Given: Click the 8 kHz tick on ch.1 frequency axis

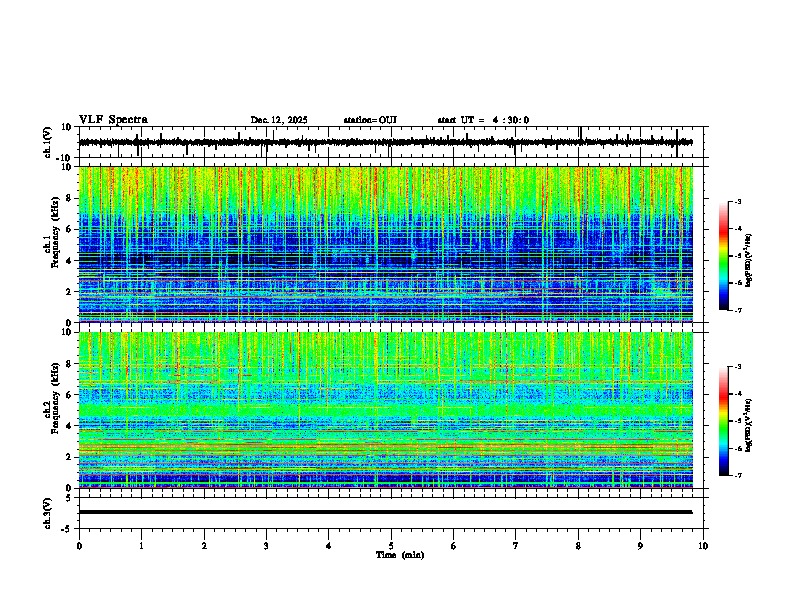Looking at the screenshot, I should pos(70,198).
